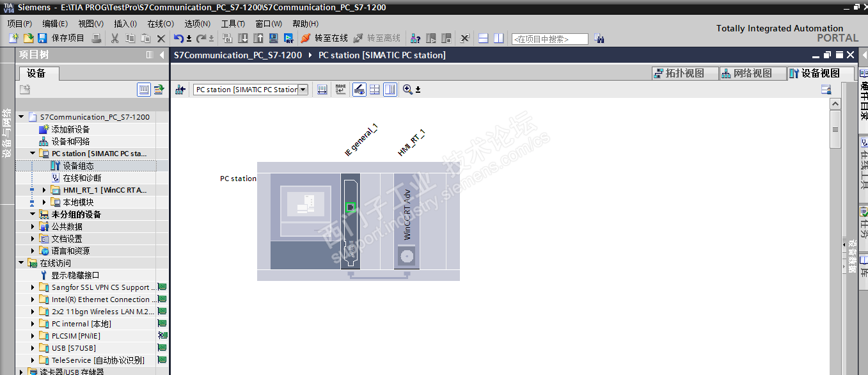Screen dimensions: 868x375
Task: Click the upload from device icon
Action: [258, 38]
